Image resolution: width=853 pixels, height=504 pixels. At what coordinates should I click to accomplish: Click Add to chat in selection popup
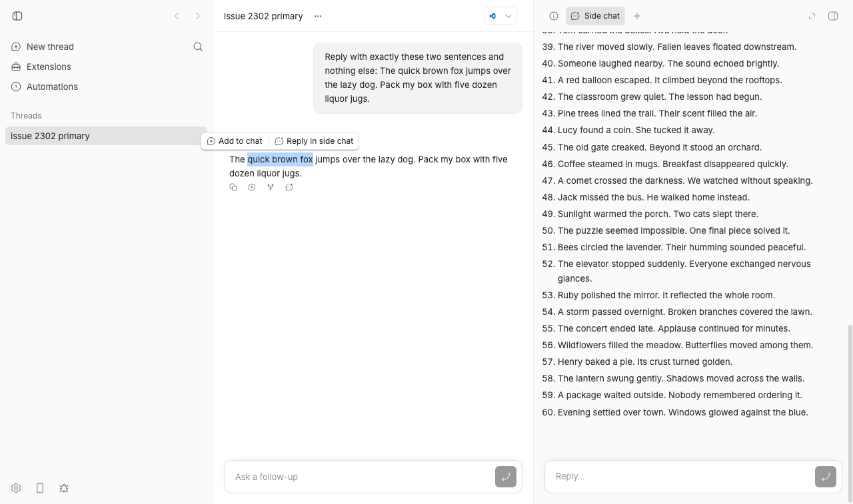(x=235, y=141)
